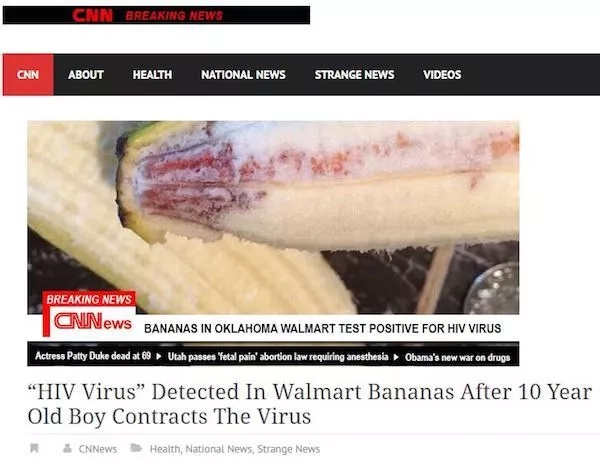Open the About menu item
Image resolution: width=600 pixels, height=469 pixels.
tap(86, 75)
